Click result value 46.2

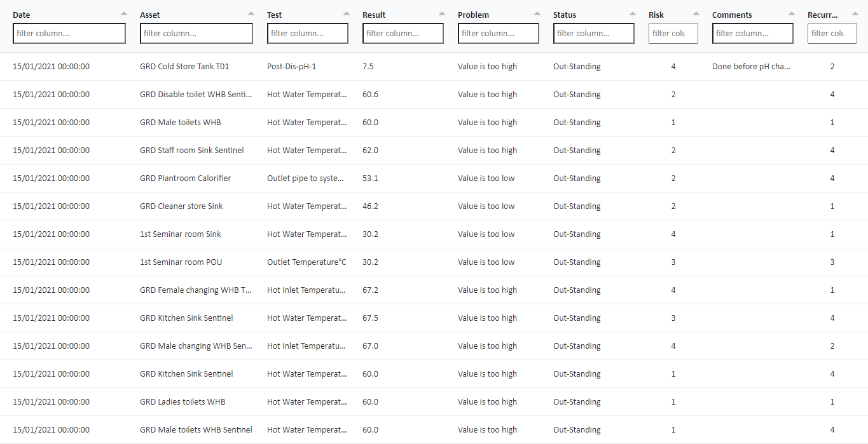pyautogui.click(x=370, y=206)
